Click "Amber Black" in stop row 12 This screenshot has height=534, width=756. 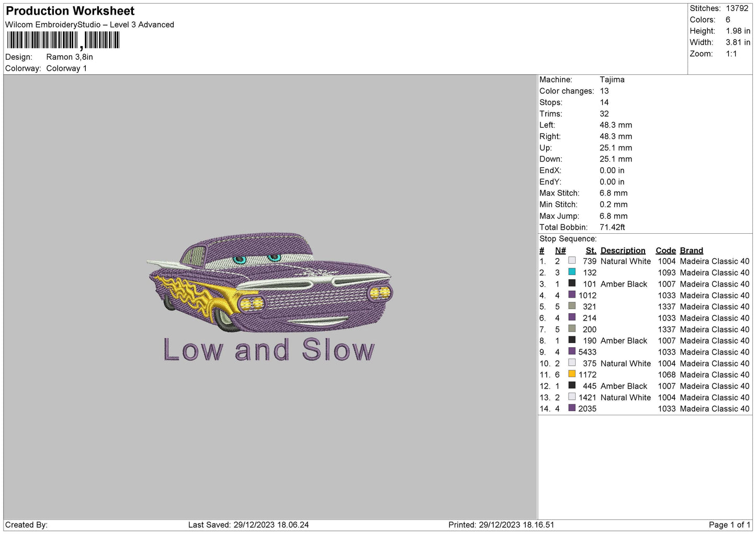point(624,386)
